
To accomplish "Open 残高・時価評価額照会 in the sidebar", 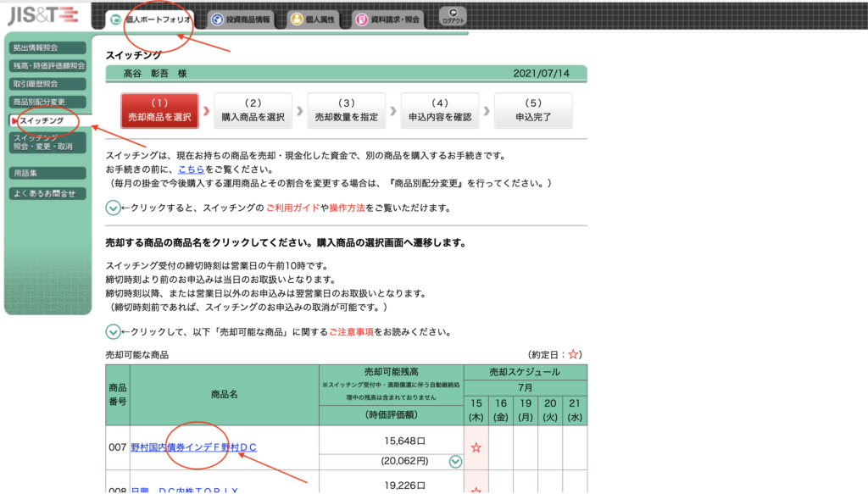I will coord(48,65).
